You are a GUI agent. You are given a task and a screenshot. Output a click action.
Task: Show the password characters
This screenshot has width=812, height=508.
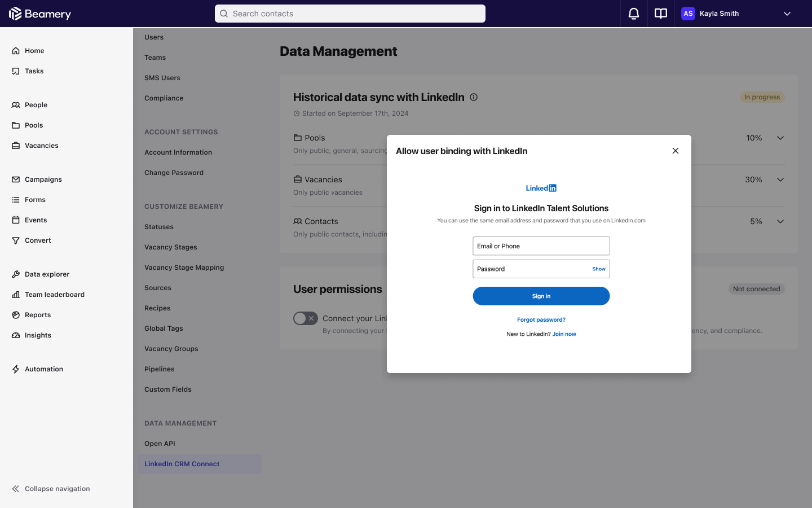pyautogui.click(x=599, y=269)
